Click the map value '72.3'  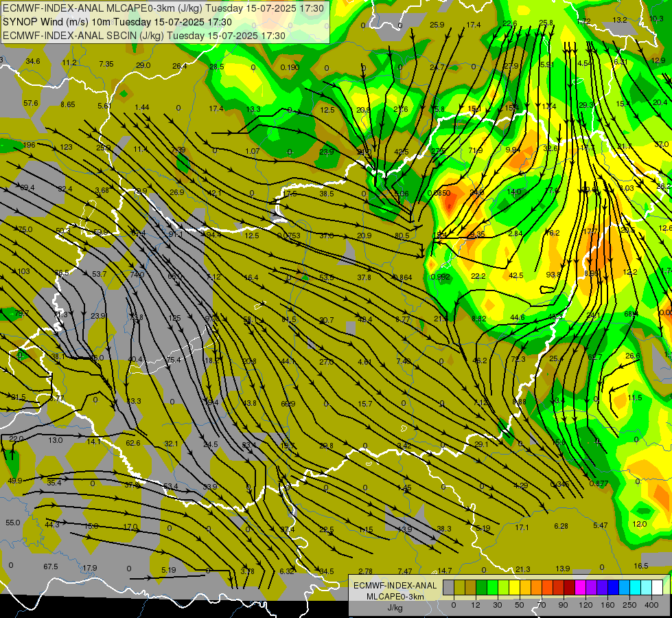coord(518,359)
